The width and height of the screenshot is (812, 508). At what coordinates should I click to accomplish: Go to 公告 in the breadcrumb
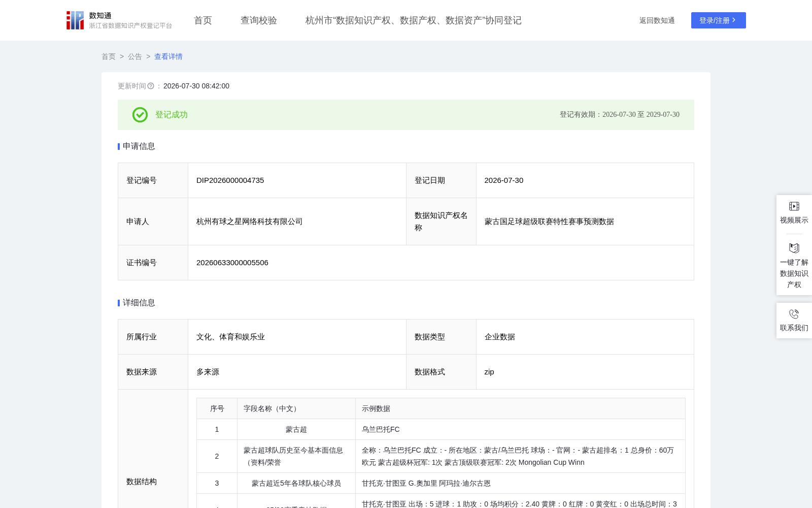coord(135,56)
